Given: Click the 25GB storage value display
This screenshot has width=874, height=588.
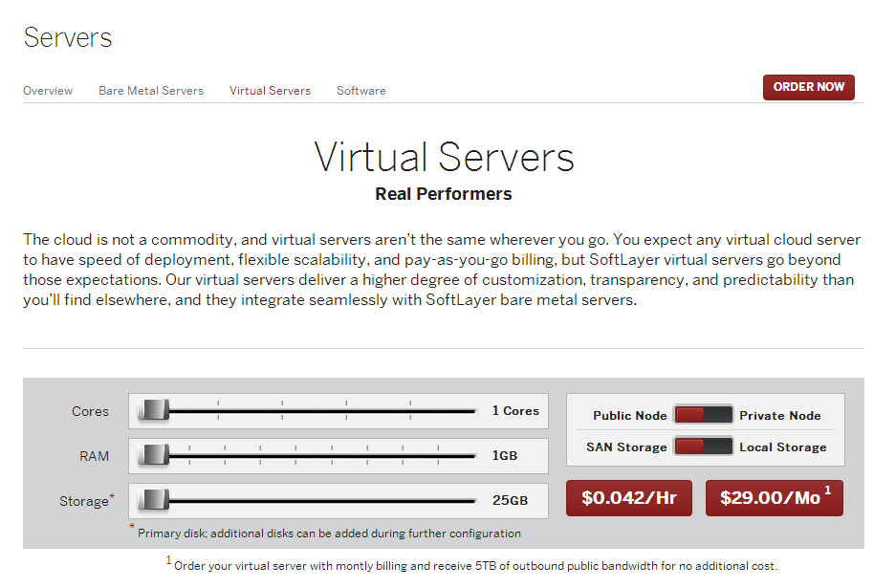Looking at the screenshot, I should pyautogui.click(x=510, y=500).
